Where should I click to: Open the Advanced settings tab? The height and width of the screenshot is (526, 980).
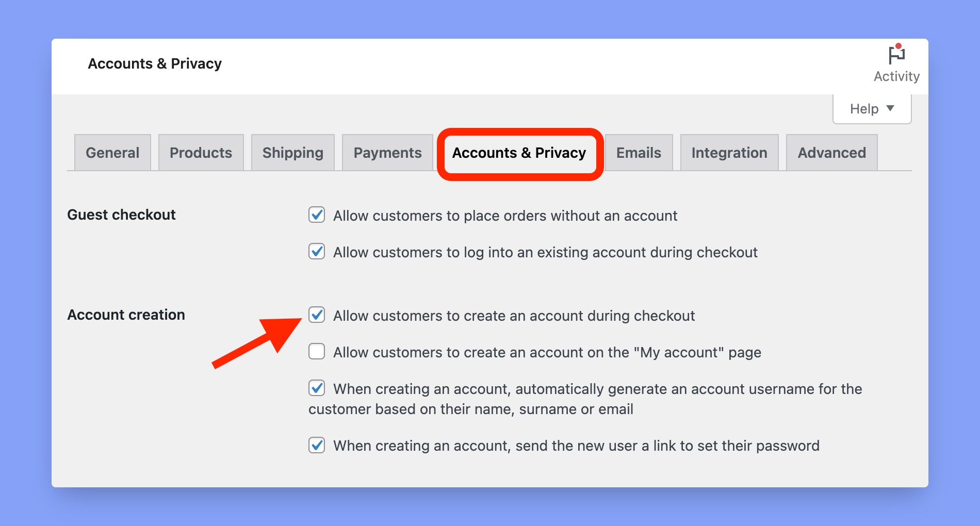coord(831,153)
